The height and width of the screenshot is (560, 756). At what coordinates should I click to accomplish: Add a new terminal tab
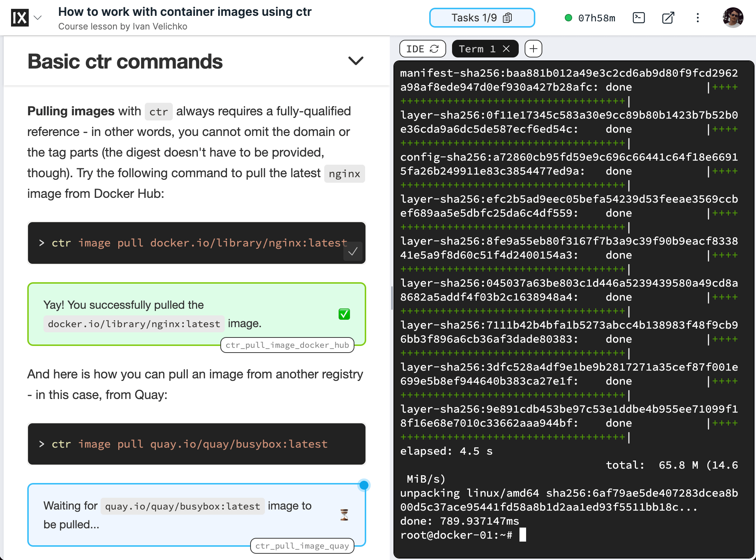[533, 49]
